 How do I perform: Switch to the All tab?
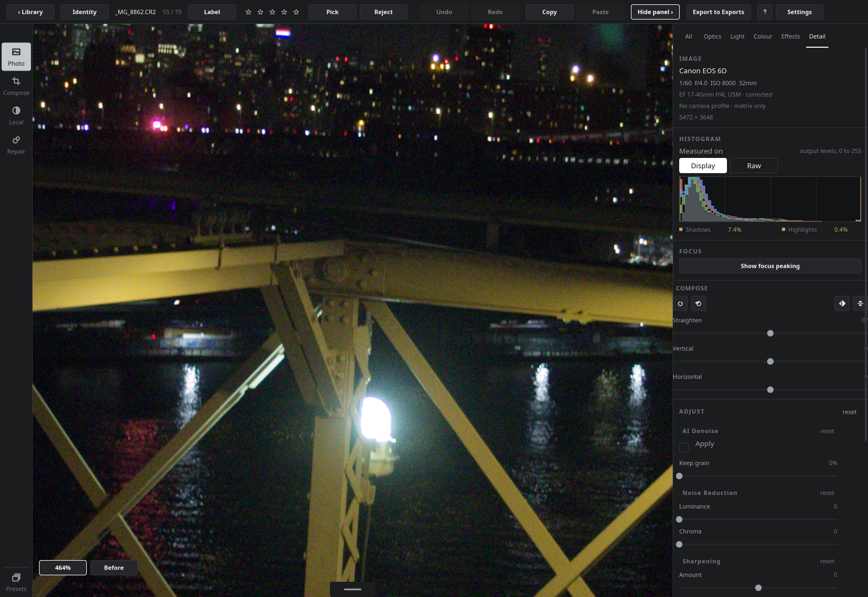point(688,36)
